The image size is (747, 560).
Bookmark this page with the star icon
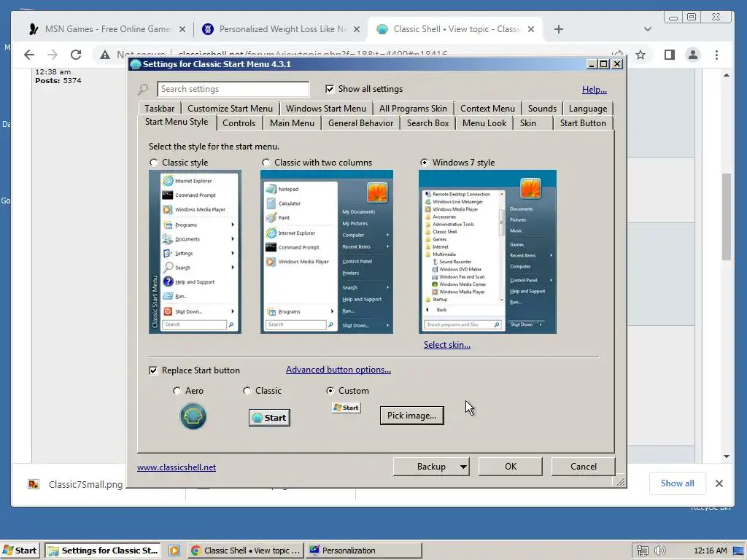coord(640,55)
